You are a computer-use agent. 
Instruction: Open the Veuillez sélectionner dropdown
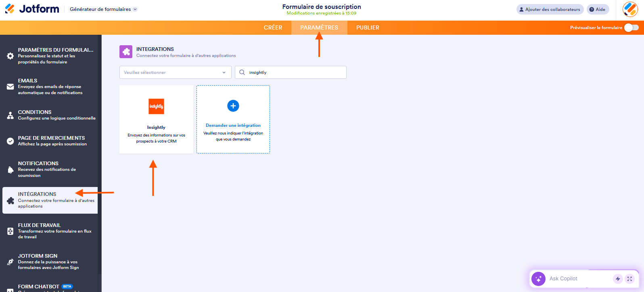(x=175, y=72)
